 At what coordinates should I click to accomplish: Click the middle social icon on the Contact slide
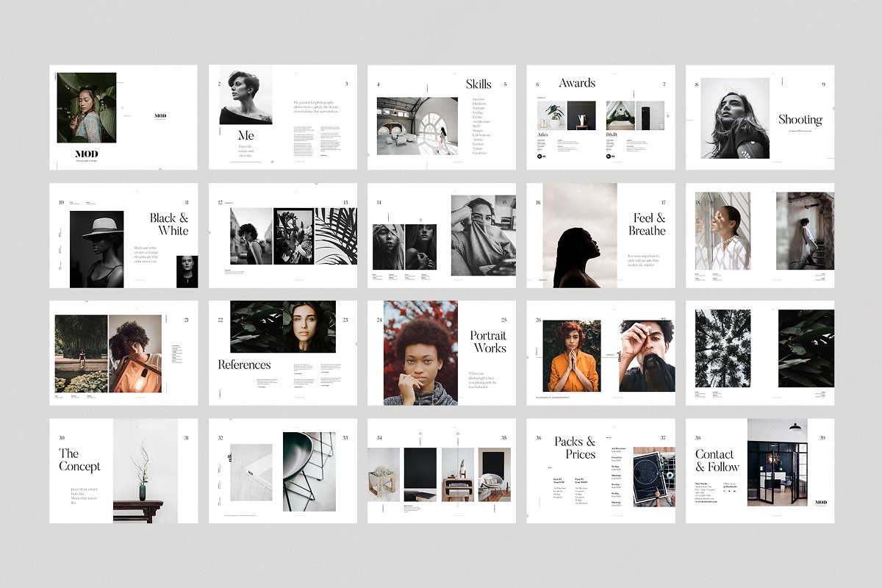tap(730, 491)
